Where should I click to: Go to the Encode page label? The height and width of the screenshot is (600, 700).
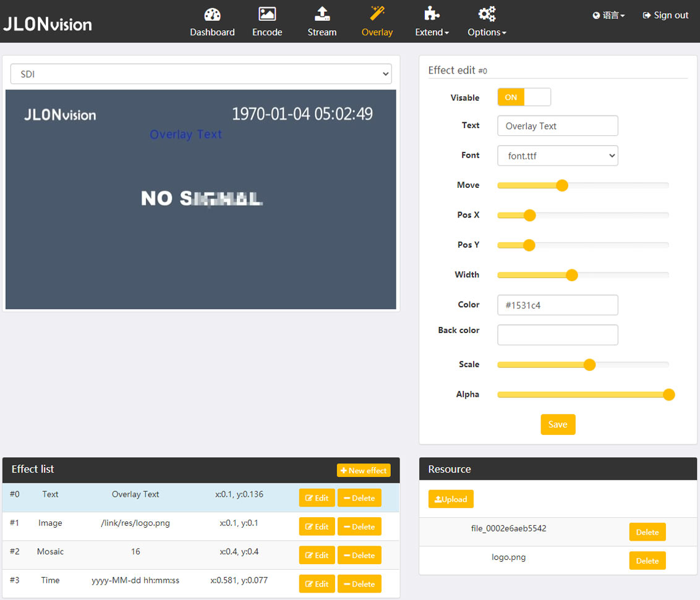pyautogui.click(x=267, y=32)
